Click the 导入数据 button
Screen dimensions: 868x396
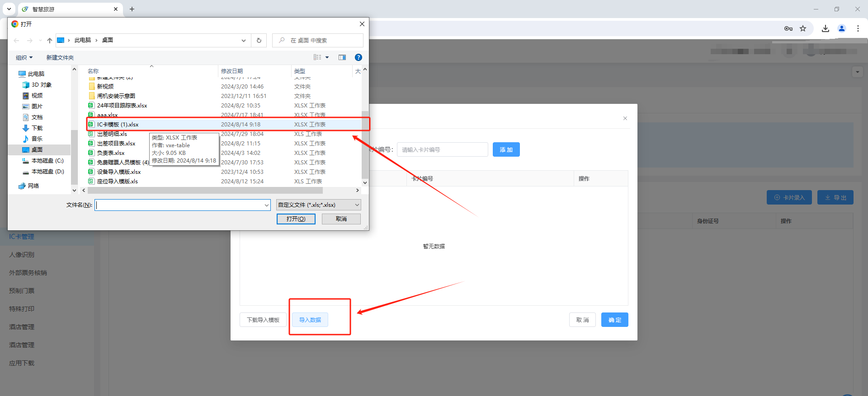coord(310,320)
